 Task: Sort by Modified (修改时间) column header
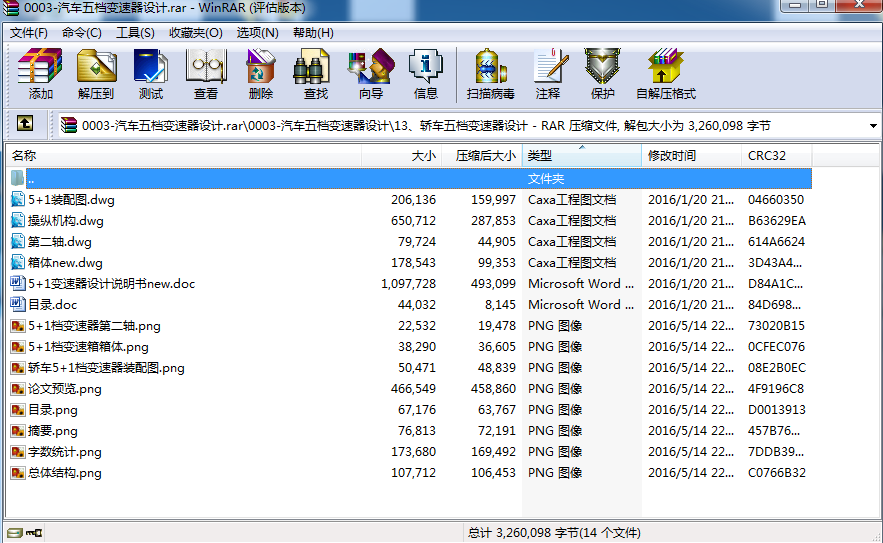click(692, 155)
